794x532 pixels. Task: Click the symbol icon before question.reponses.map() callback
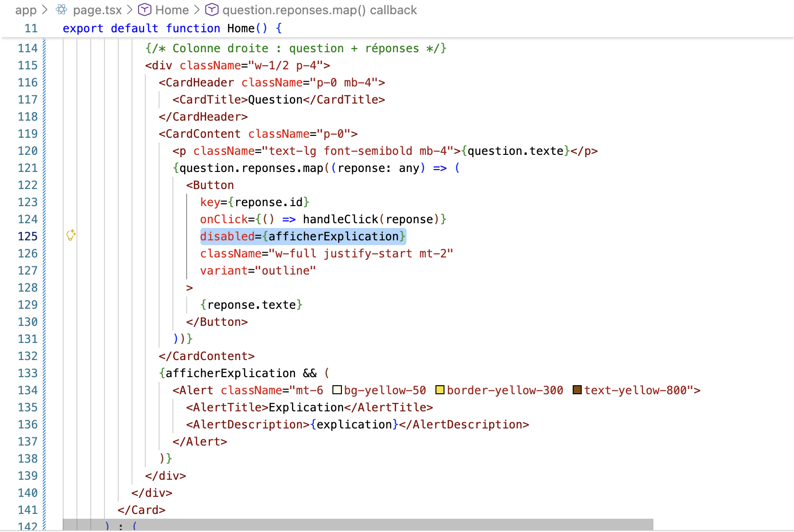[x=212, y=10]
